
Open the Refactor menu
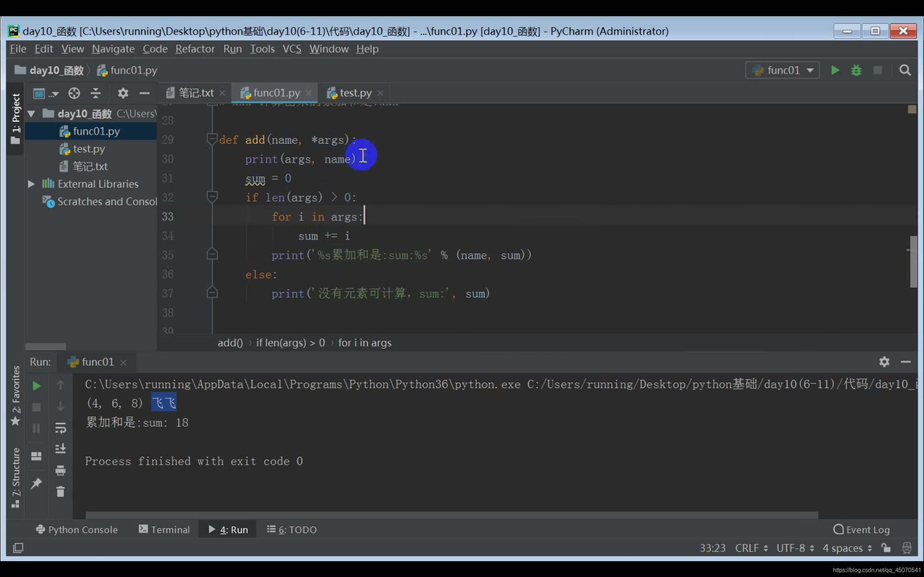point(195,49)
